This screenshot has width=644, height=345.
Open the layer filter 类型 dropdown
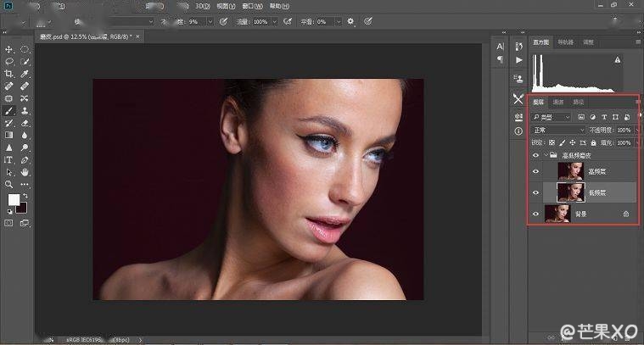(x=552, y=117)
